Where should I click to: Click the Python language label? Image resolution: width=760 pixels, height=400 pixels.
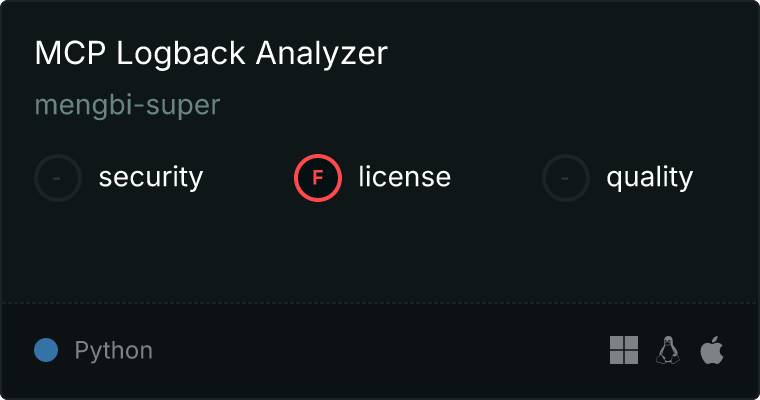pos(113,350)
